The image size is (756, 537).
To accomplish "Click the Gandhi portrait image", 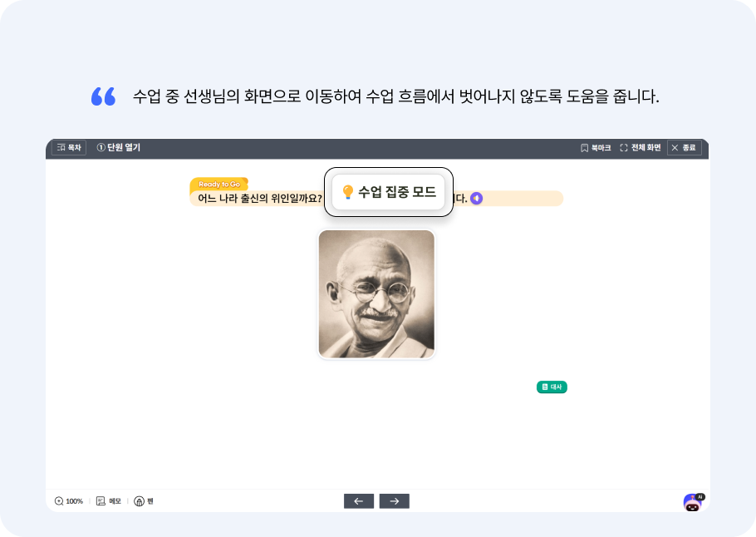I will tap(376, 293).
